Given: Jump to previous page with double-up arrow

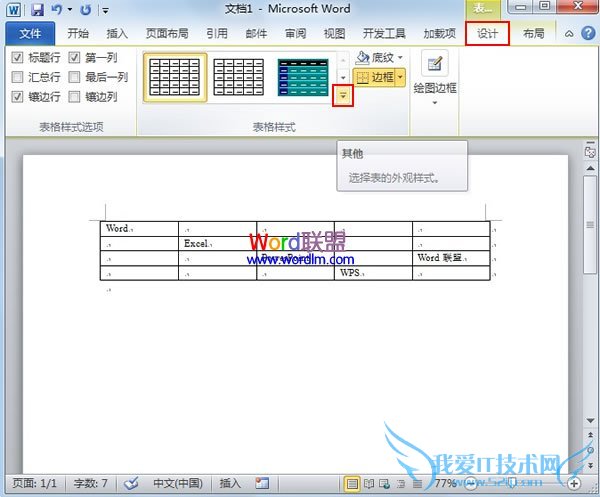Looking at the screenshot, I should (x=590, y=435).
